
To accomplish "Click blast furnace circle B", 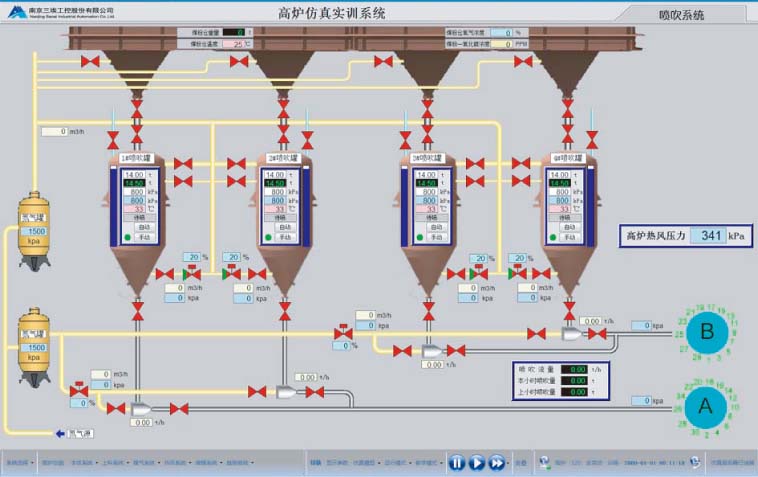I will point(708,332).
